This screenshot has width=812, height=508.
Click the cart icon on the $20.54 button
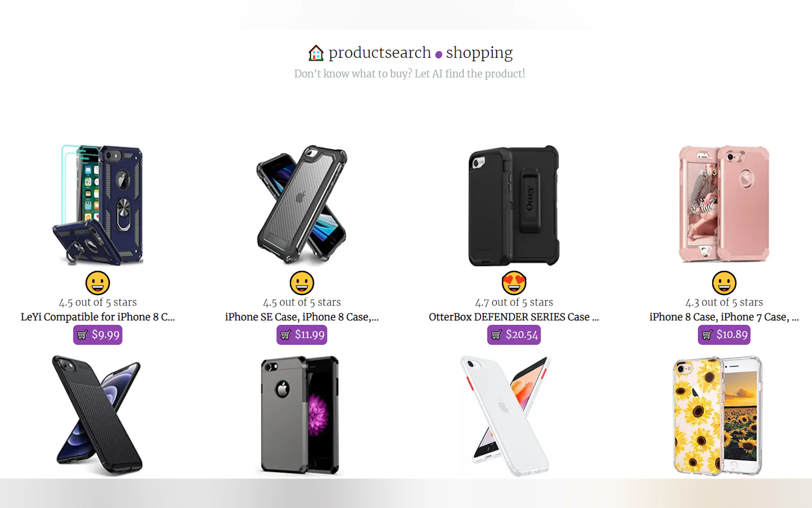496,335
